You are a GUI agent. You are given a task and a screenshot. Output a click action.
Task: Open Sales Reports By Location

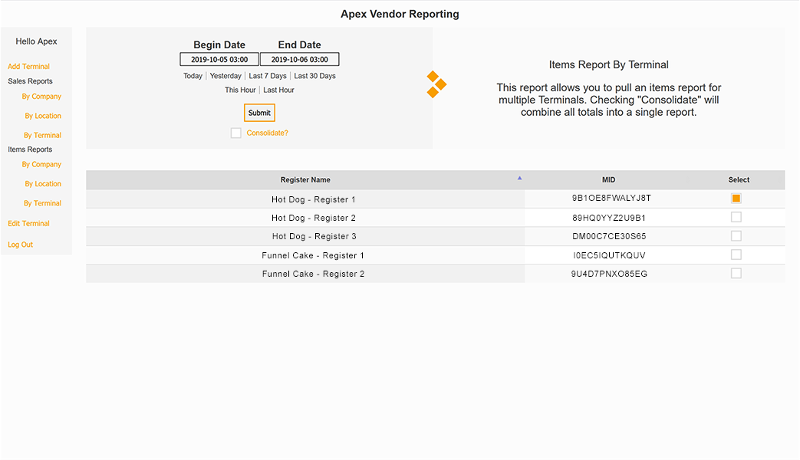click(x=43, y=116)
